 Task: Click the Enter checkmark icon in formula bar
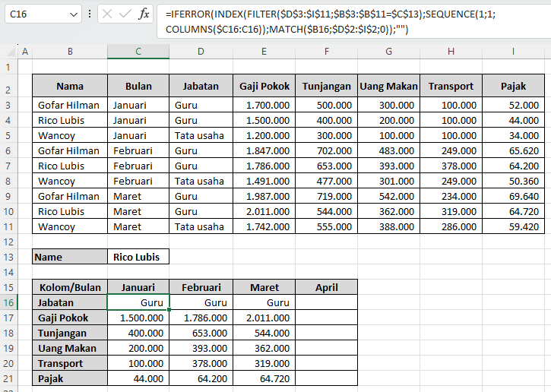[x=125, y=14]
